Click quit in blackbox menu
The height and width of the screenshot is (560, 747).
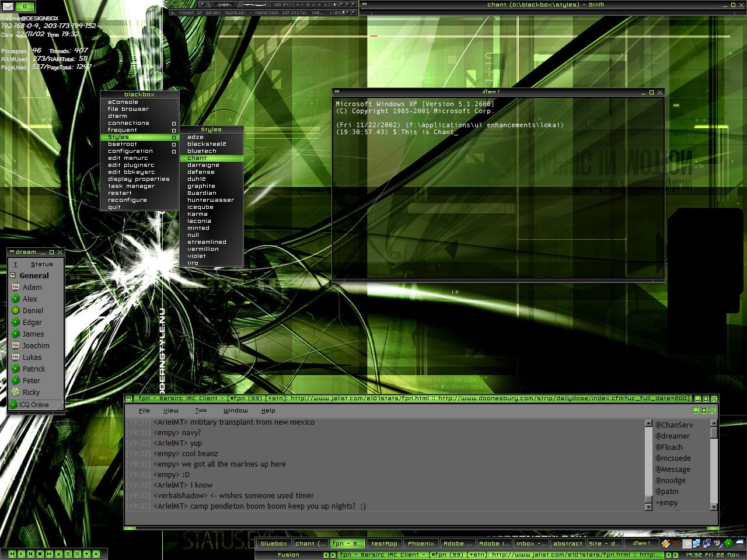(x=139, y=207)
